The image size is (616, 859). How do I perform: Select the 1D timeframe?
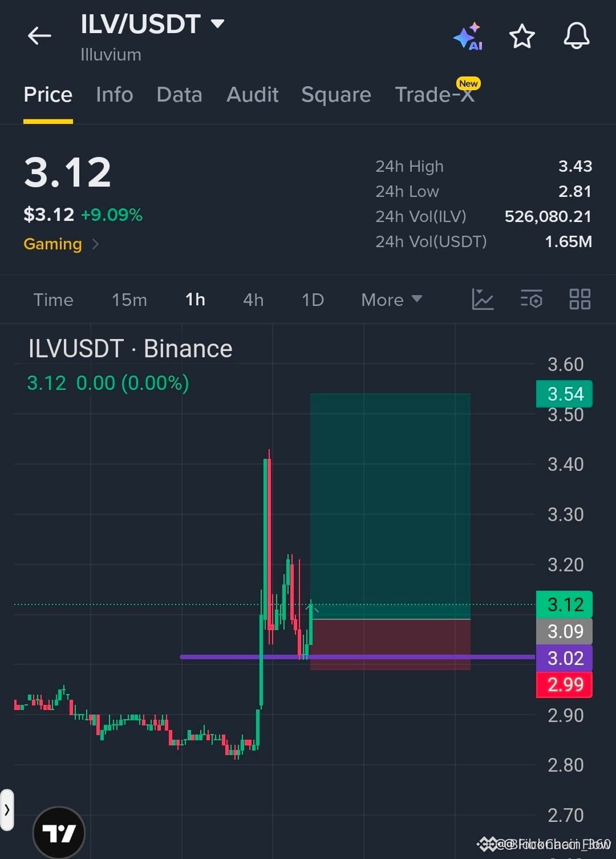(313, 300)
